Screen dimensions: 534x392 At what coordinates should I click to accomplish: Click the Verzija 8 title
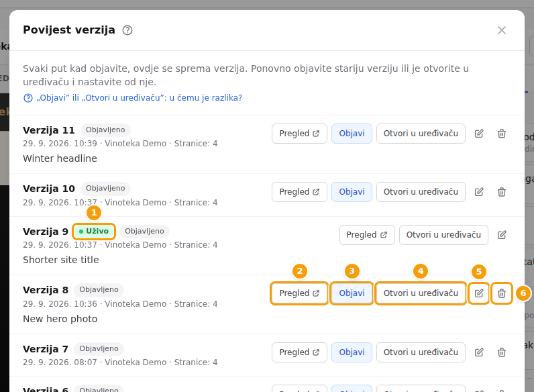pyautogui.click(x=46, y=290)
